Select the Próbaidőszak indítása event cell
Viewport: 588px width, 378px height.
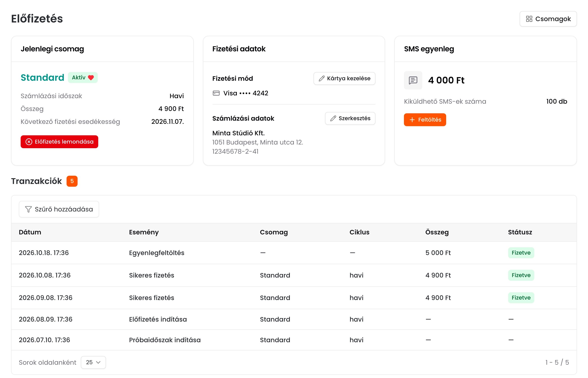[x=165, y=340]
